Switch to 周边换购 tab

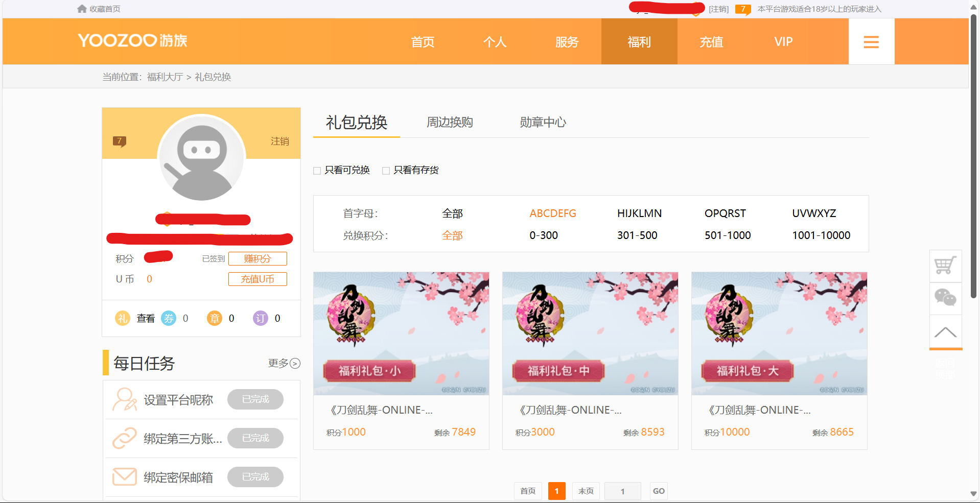[450, 123]
